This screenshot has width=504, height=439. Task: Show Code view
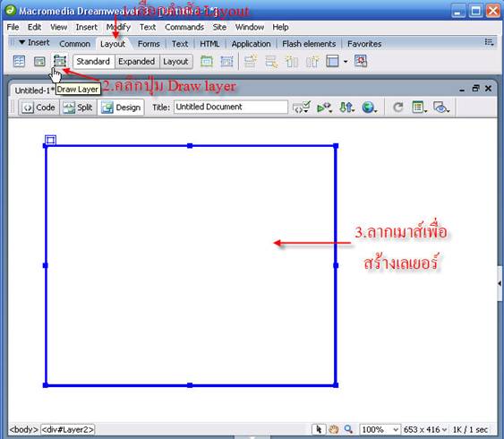[38, 108]
